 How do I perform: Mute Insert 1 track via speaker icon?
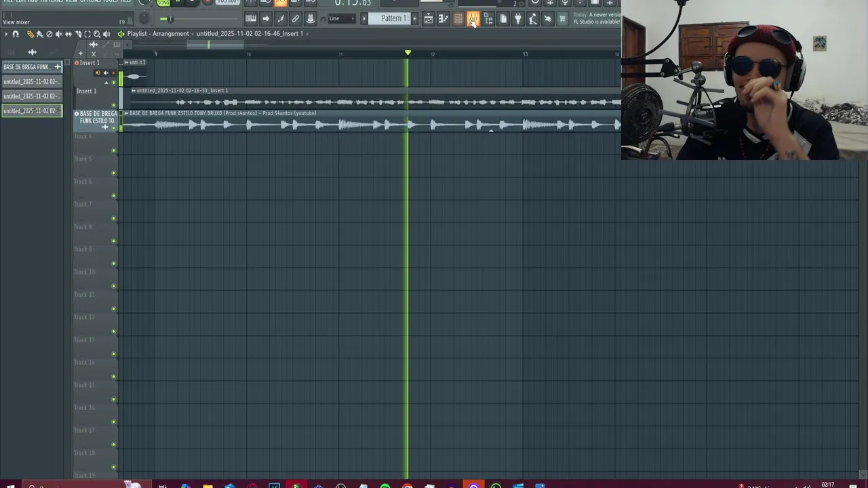point(106,73)
